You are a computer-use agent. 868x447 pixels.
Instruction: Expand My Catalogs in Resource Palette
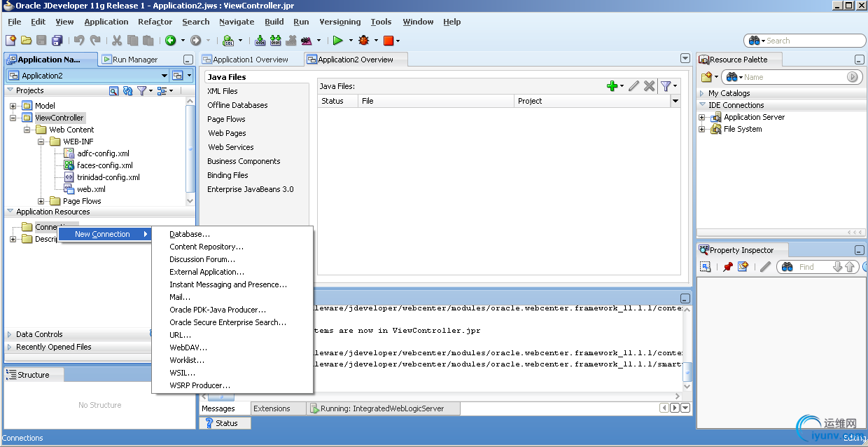pos(702,93)
